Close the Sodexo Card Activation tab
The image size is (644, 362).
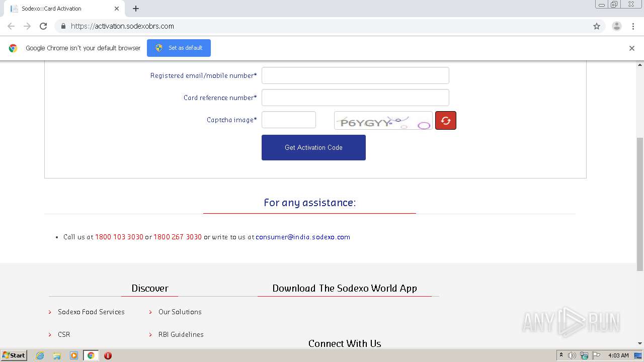point(117,9)
